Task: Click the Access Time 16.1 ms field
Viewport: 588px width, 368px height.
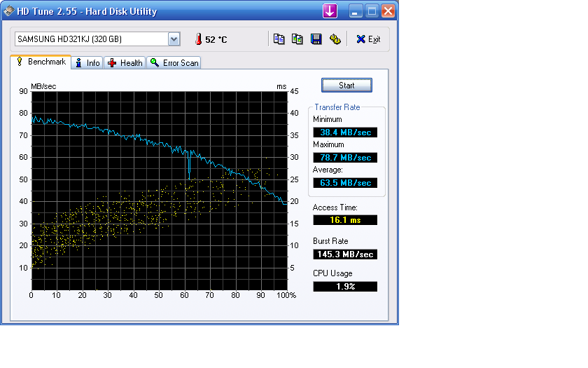Action: click(x=345, y=220)
